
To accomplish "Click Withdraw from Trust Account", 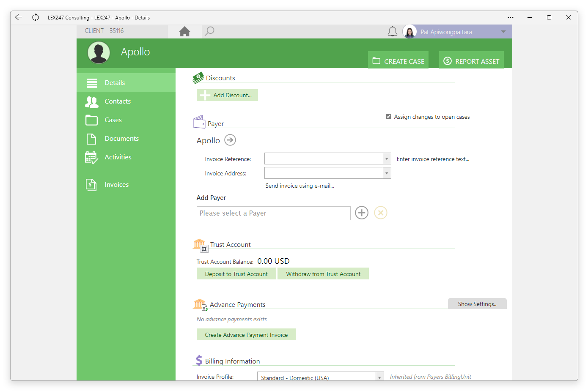I will coord(323,274).
